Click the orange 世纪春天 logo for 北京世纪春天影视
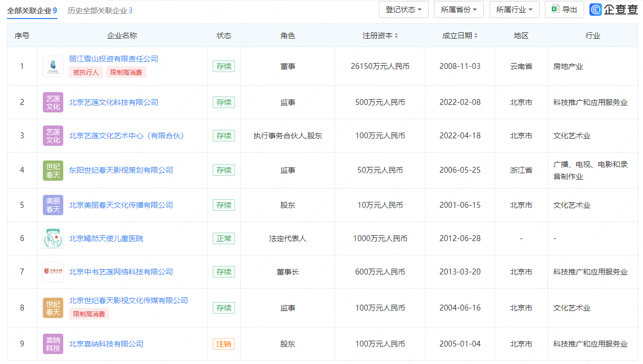 pyautogui.click(x=53, y=308)
